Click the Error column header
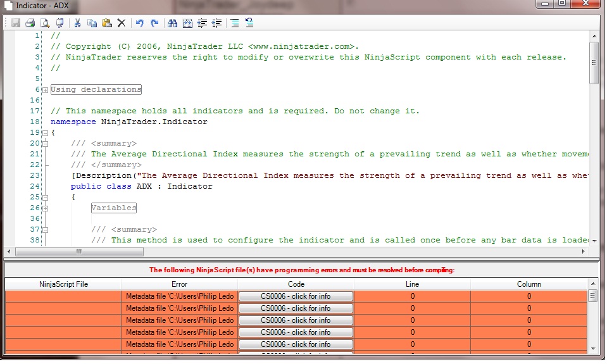The image size is (607, 364). pos(179,284)
